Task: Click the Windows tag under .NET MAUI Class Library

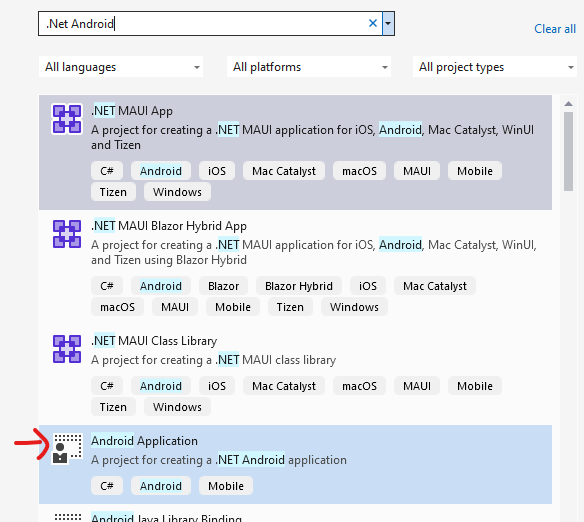Action: coord(177,407)
